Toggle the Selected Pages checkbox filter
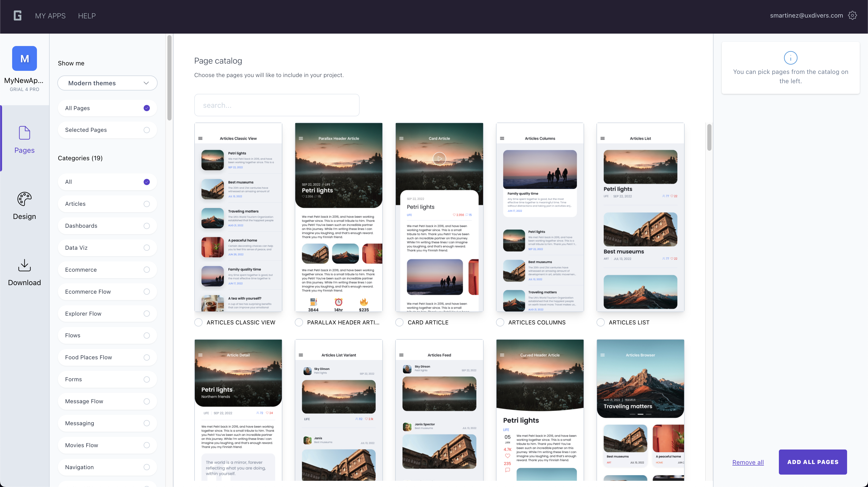Viewport: 868px width, 487px height. pyautogui.click(x=147, y=130)
